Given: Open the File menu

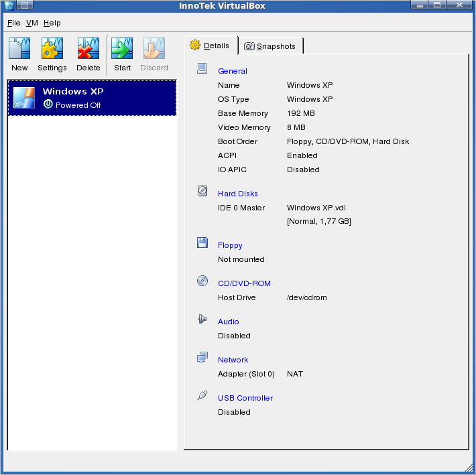Looking at the screenshot, I should (13, 23).
